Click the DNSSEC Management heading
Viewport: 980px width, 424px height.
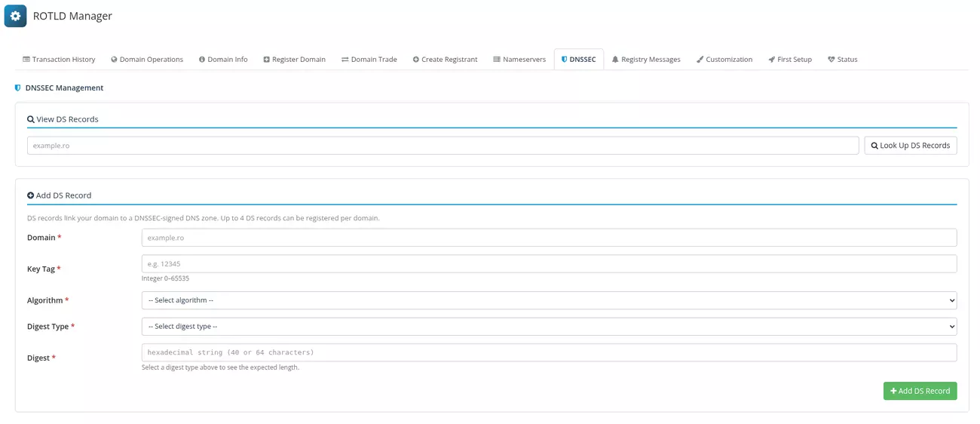pyautogui.click(x=64, y=88)
